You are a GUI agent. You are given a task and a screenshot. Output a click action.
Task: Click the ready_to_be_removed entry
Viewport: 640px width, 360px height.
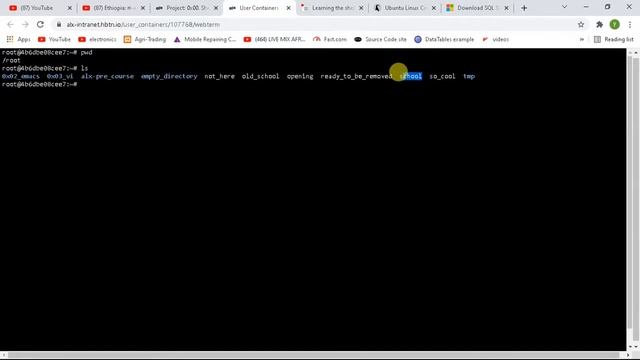356,76
